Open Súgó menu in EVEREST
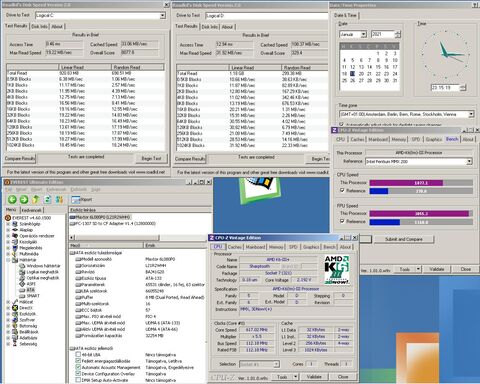Screen dimensions: 480x384 pos(96,189)
